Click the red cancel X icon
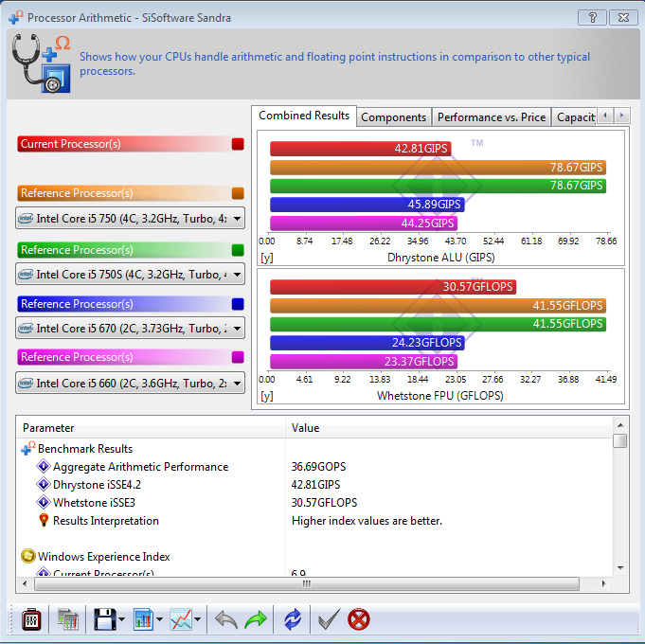645x644 pixels. [x=359, y=619]
